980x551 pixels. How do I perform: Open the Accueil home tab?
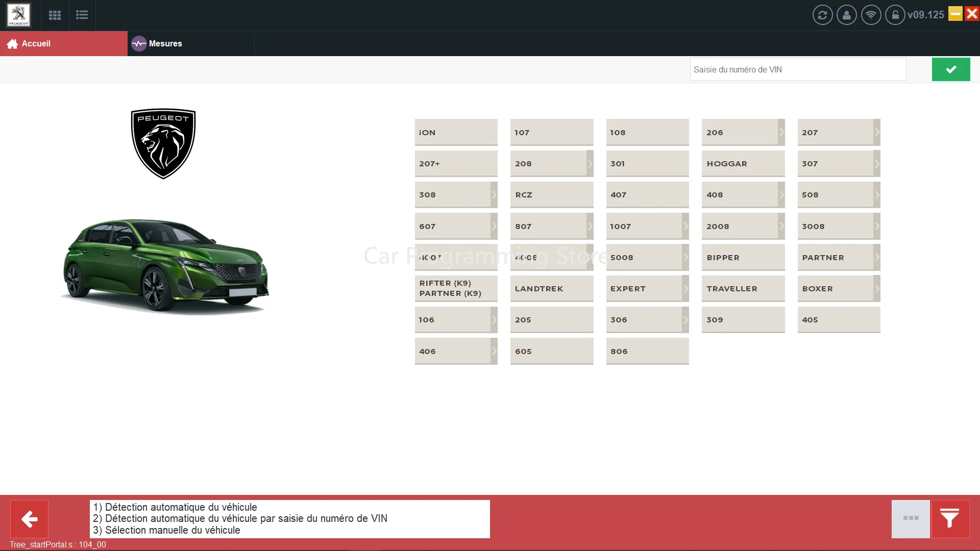coord(64,43)
